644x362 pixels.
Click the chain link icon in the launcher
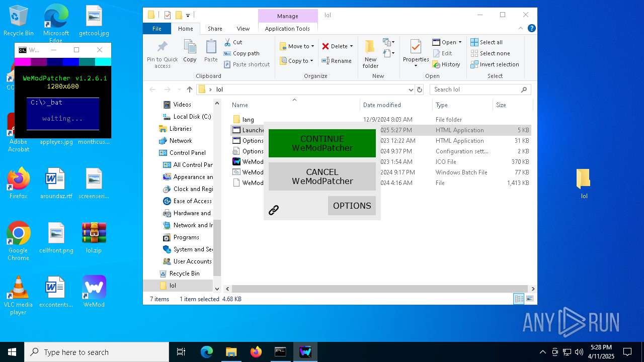tap(274, 210)
